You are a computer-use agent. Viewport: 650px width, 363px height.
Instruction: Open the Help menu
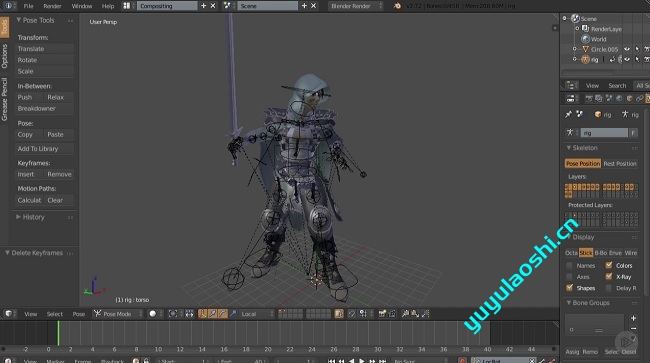(x=108, y=6)
